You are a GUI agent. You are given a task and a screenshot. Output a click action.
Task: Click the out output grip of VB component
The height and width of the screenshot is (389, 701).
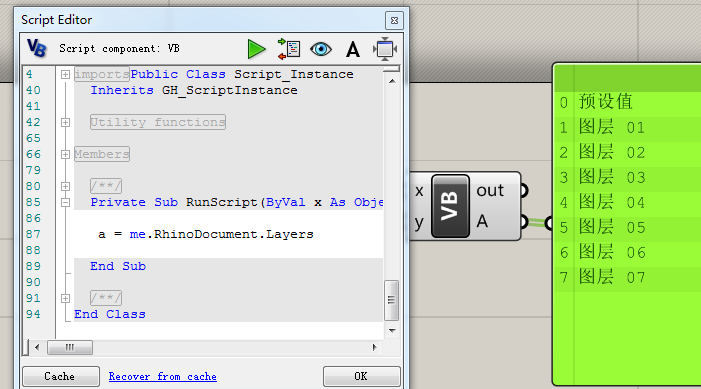click(524, 190)
